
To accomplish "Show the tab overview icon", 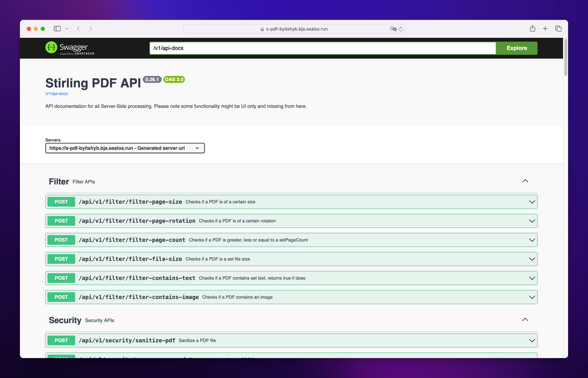I will click(x=558, y=29).
